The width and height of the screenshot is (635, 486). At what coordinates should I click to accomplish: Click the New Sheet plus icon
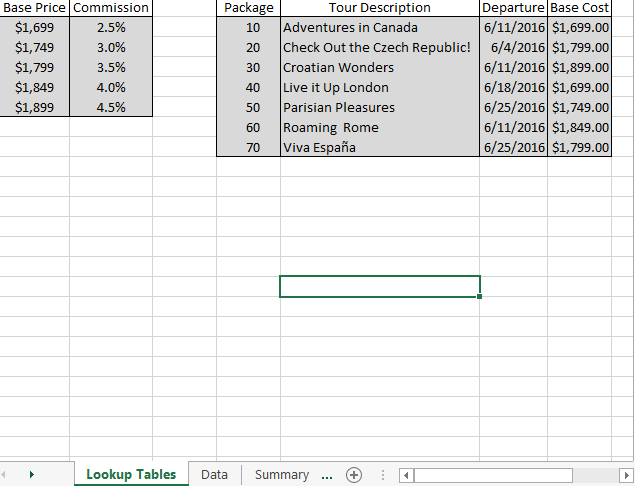click(354, 475)
